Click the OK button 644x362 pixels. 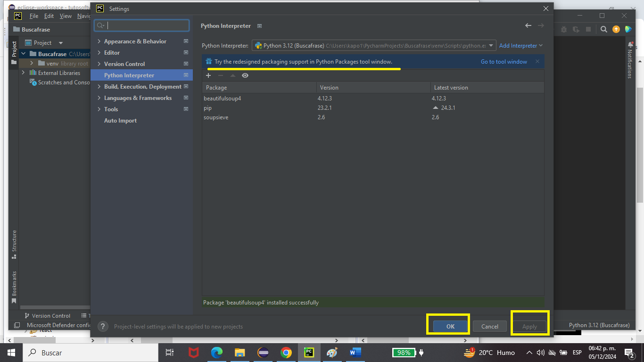[450, 326]
